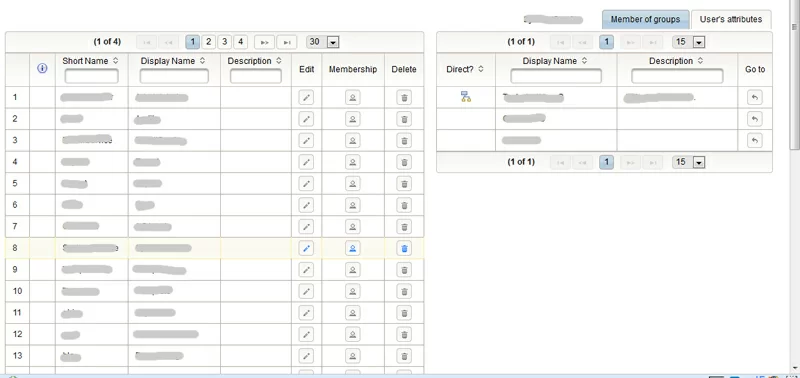Screen dimensions: 800x378
Task: Edit the user in row 13
Action: tap(306, 356)
